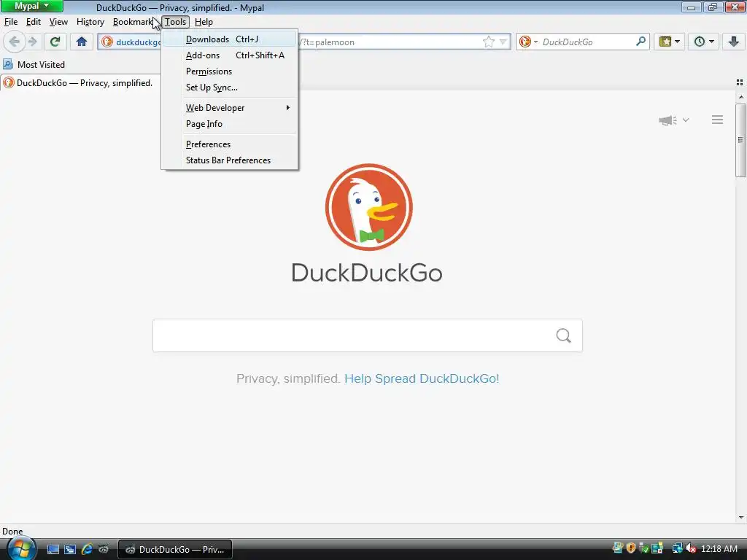The height and width of the screenshot is (560, 747).
Task: Launch the Mypal raccoon quick launch icon
Action: [x=104, y=549]
